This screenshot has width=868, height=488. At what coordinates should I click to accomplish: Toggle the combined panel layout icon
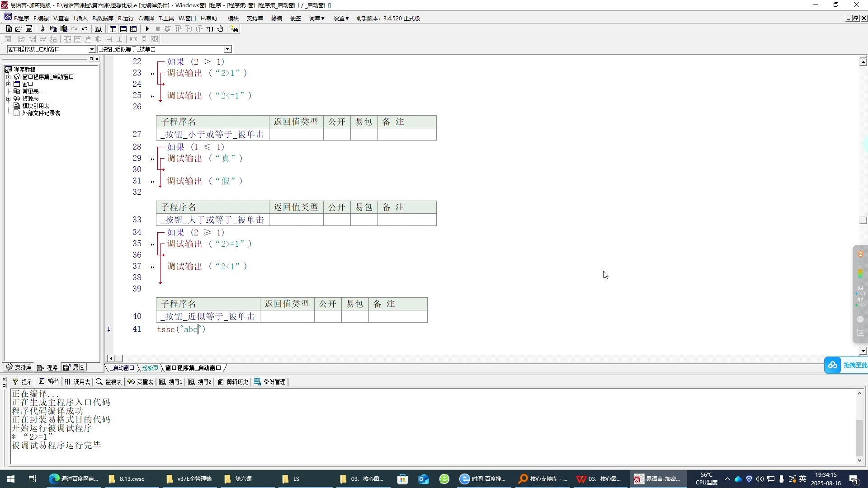pos(133,28)
